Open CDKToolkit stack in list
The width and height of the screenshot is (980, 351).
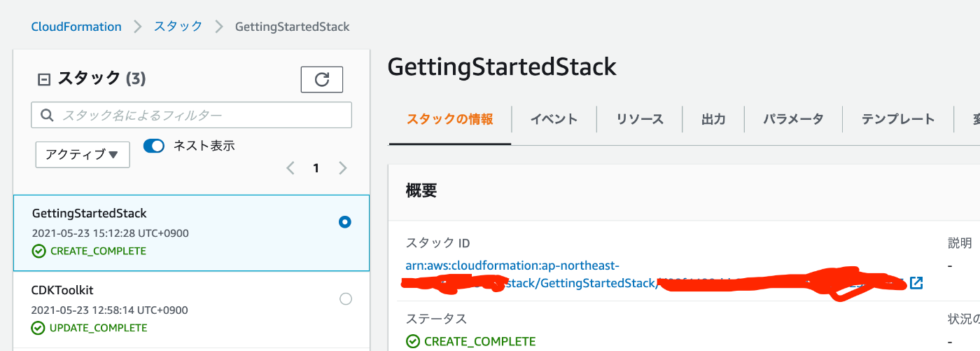pyautogui.click(x=62, y=290)
